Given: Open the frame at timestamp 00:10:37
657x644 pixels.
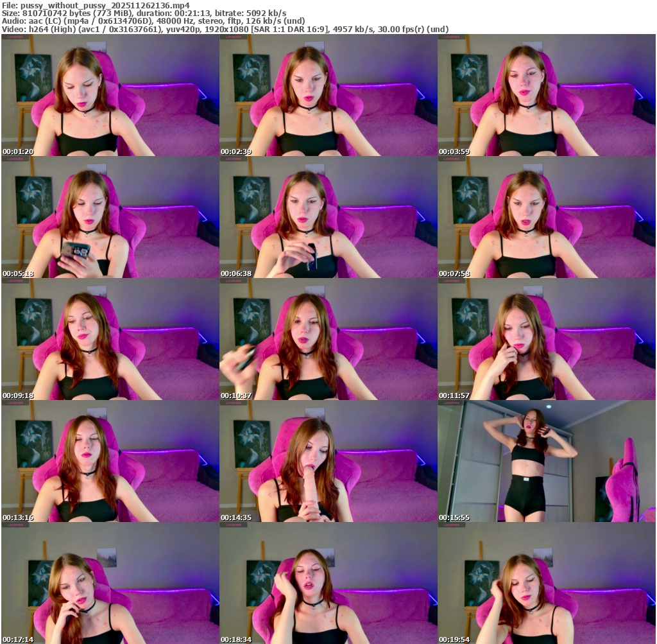Looking at the screenshot, I should [x=328, y=339].
